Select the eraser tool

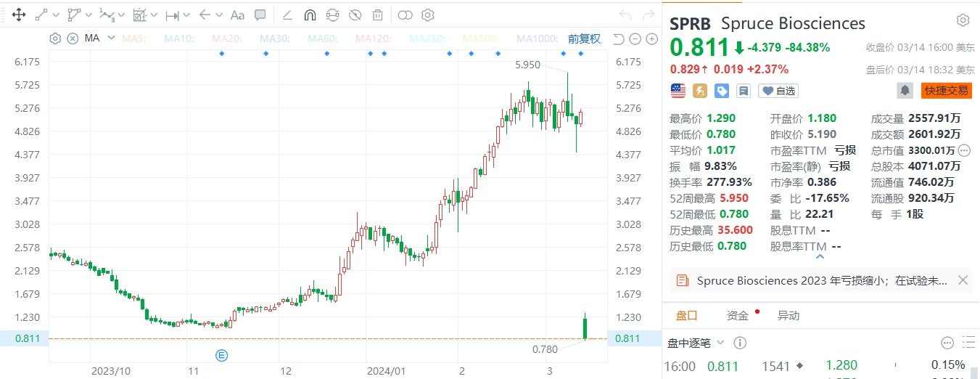[x=287, y=15]
